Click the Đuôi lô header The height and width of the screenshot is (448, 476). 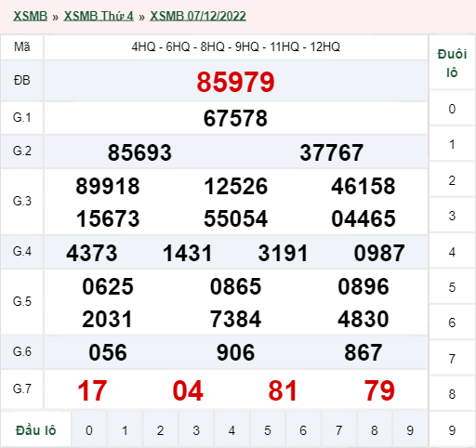click(x=452, y=63)
